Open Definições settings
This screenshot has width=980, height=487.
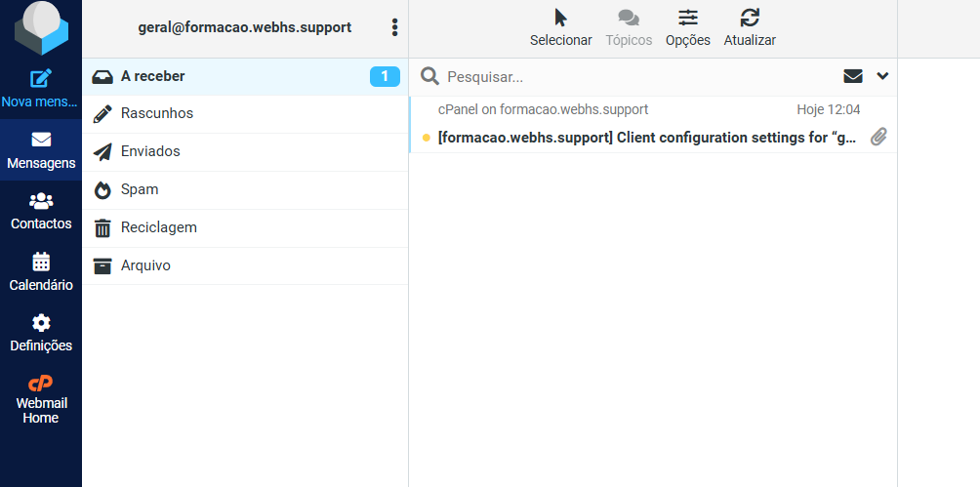(41, 333)
